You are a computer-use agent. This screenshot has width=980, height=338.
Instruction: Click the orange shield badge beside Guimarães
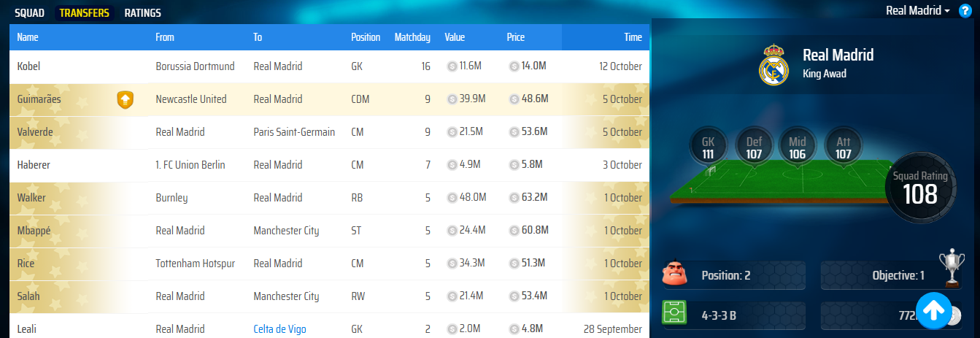point(126,99)
